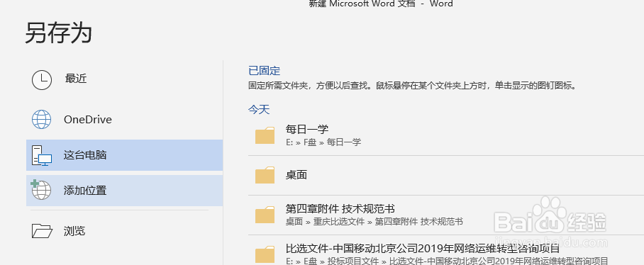The width and height of the screenshot is (644, 265).
Task: Click the 已固定 section heading
Action: pyautogui.click(x=265, y=71)
